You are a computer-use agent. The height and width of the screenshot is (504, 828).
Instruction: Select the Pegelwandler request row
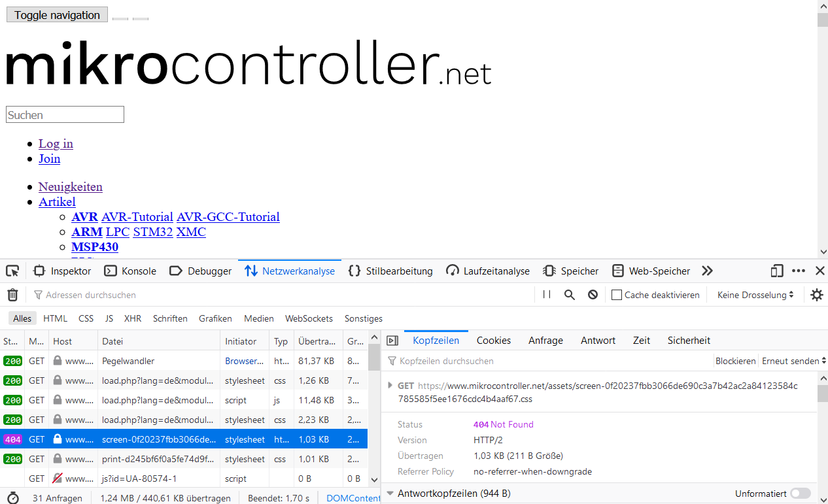pyautogui.click(x=184, y=361)
